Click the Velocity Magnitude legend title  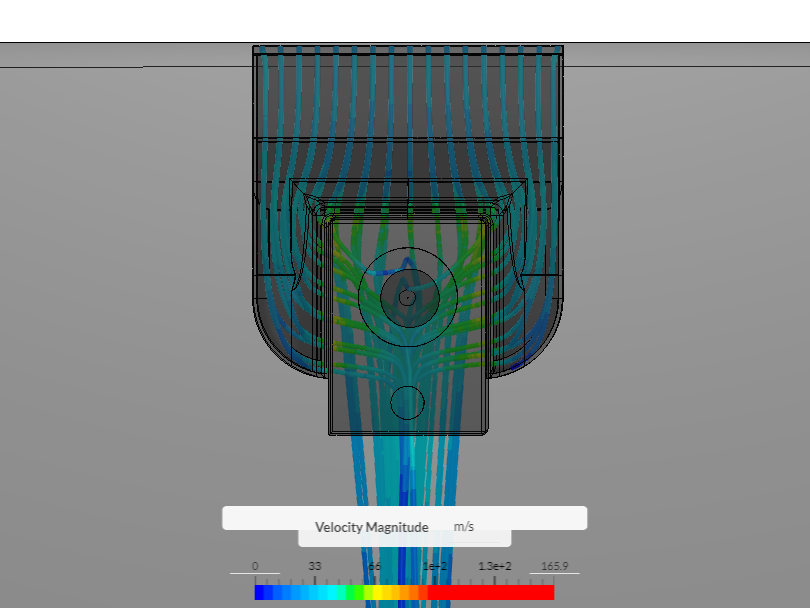[x=371, y=527]
